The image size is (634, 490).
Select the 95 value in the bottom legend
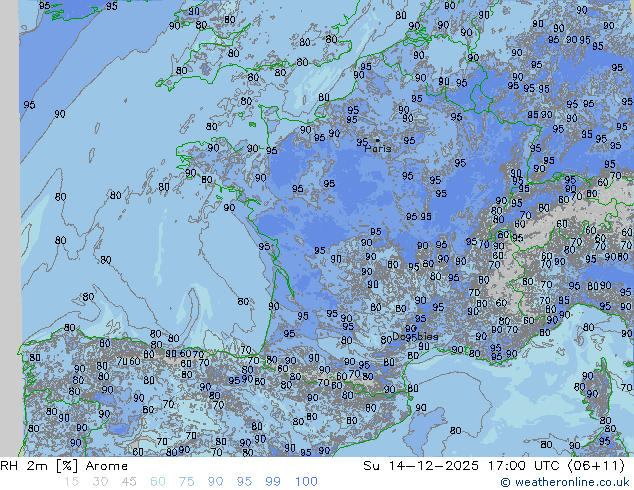(x=244, y=482)
